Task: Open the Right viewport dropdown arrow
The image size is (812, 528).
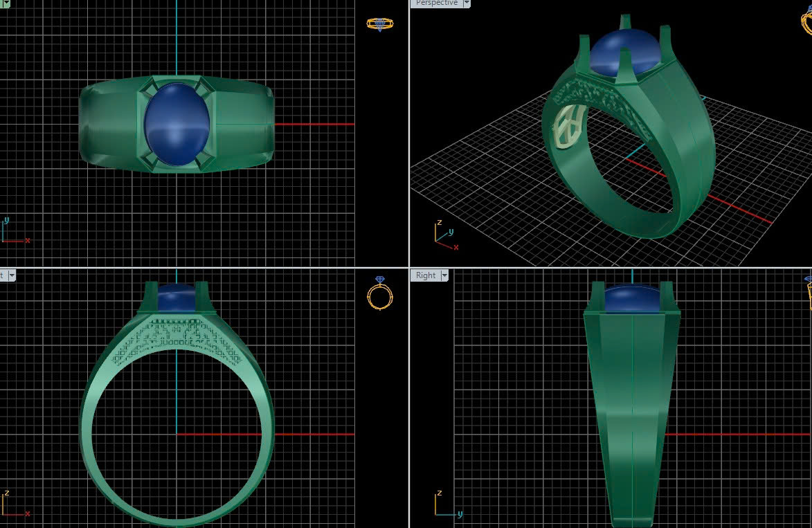Action: [x=444, y=275]
